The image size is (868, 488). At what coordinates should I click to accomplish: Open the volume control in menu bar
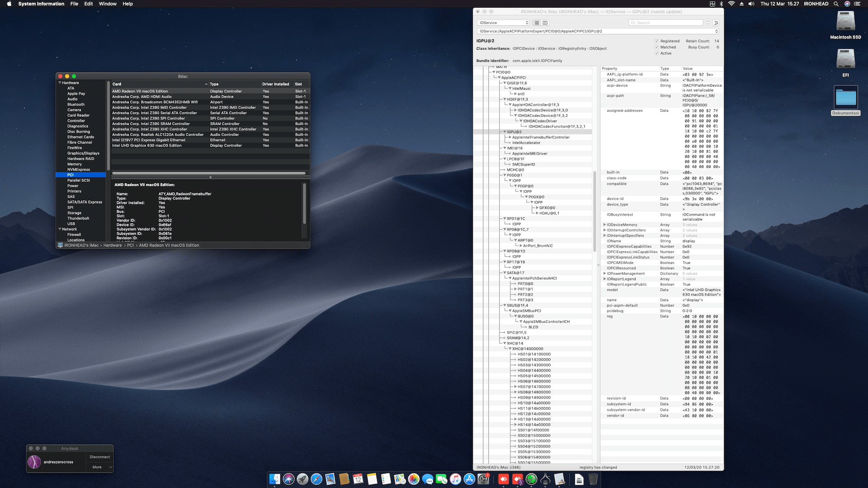pyautogui.click(x=751, y=4)
